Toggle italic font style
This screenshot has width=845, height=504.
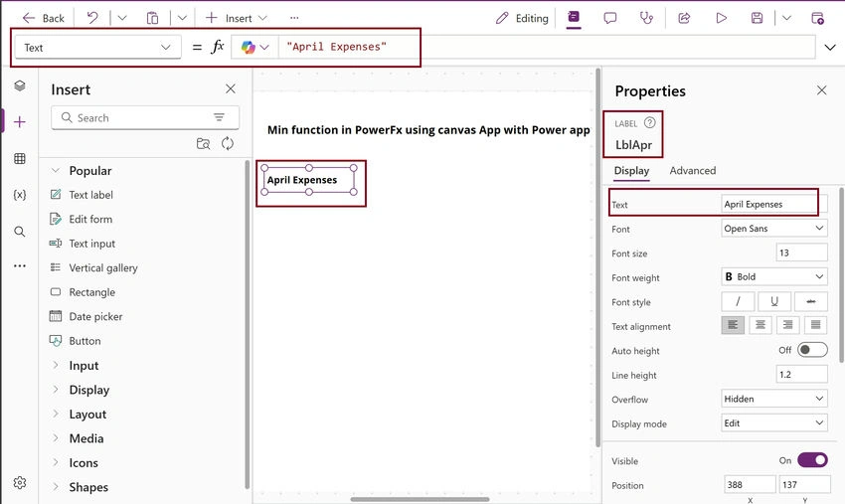pos(738,301)
